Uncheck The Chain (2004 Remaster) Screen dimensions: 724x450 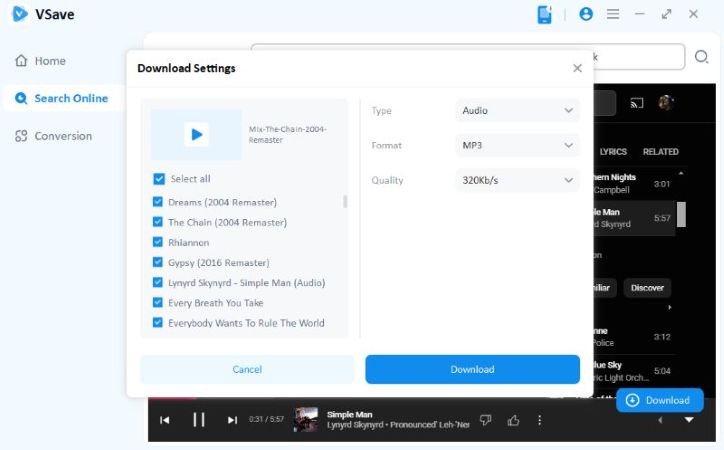(x=157, y=222)
